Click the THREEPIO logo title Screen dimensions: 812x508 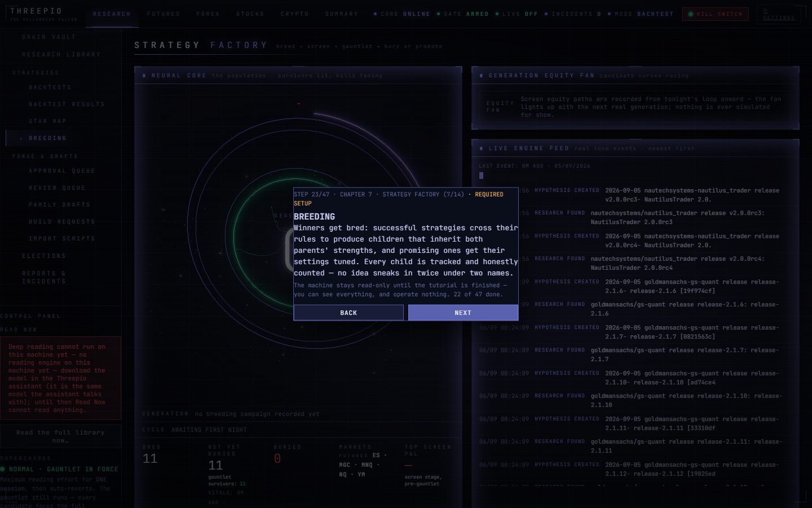coord(36,11)
